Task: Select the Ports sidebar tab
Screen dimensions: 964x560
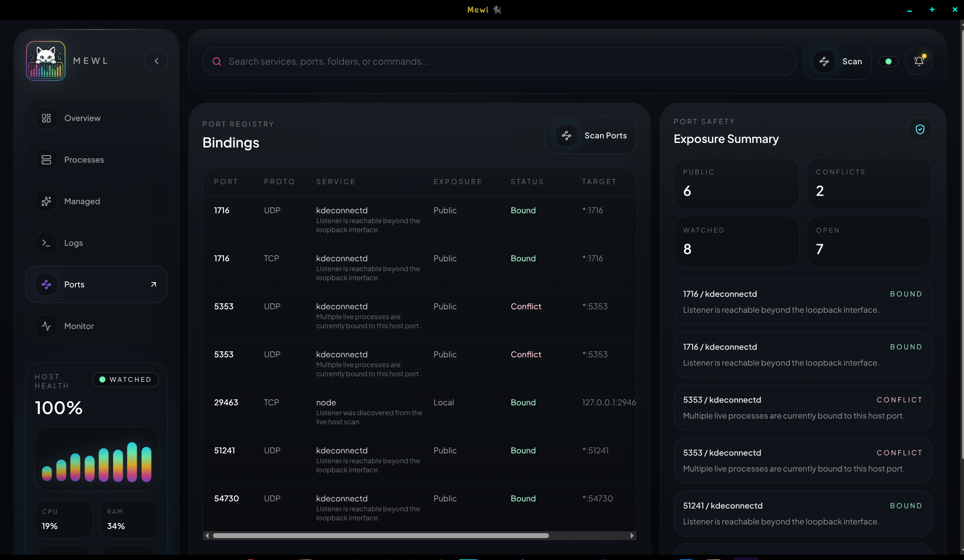Action: (74, 284)
